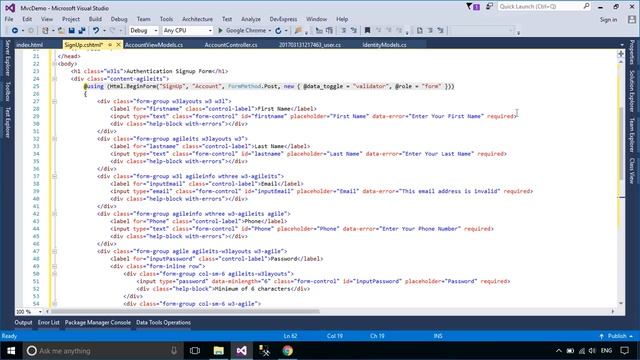Open the File menu
Screen dimensions: 640x360
click(x=9, y=19)
